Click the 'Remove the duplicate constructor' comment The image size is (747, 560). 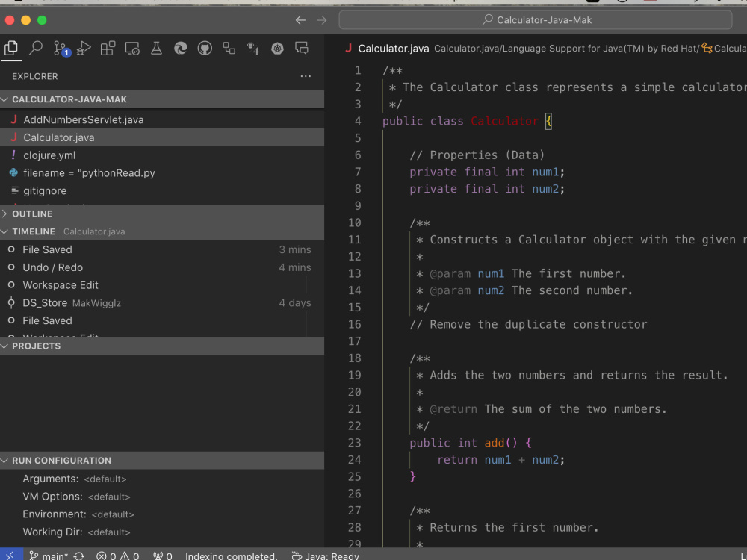(x=528, y=324)
